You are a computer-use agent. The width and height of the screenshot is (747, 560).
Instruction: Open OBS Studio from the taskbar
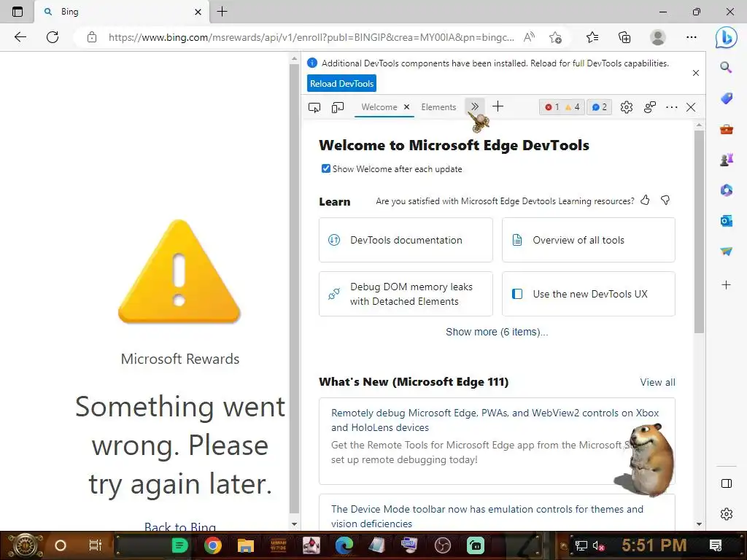(x=443, y=545)
